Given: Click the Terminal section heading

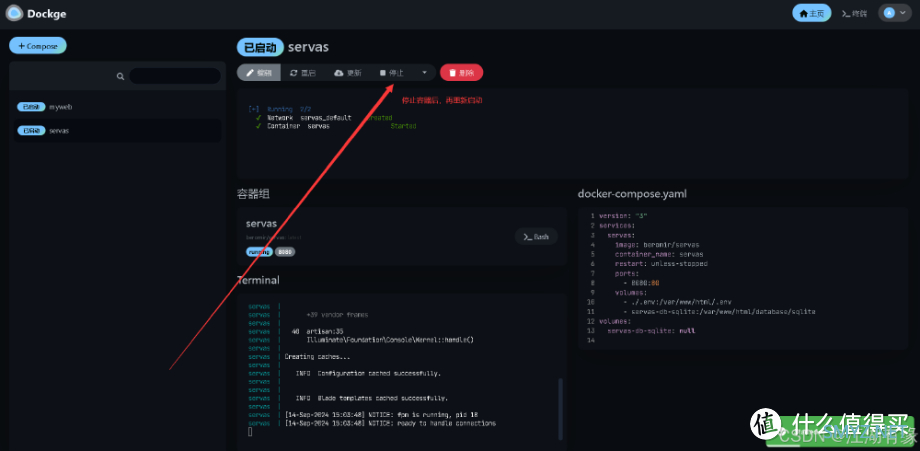Looking at the screenshot, I should pyautogui.click(x=258, y=280).
